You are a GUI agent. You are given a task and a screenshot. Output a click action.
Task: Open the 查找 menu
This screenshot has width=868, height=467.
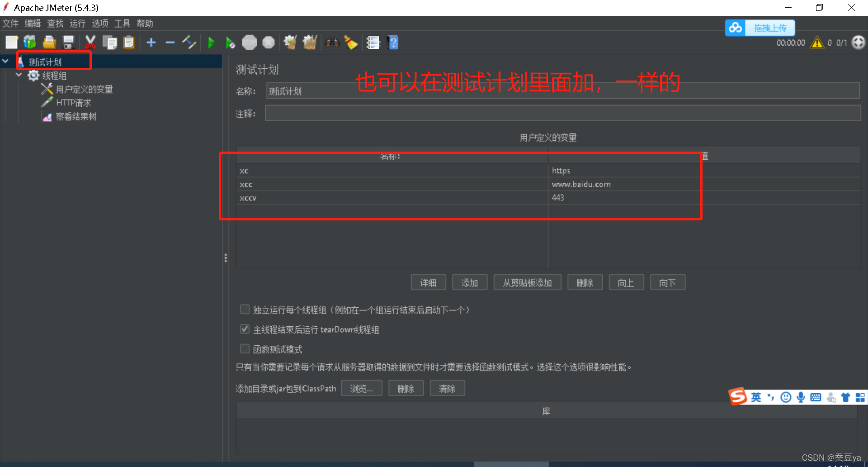tap(55, 23)
